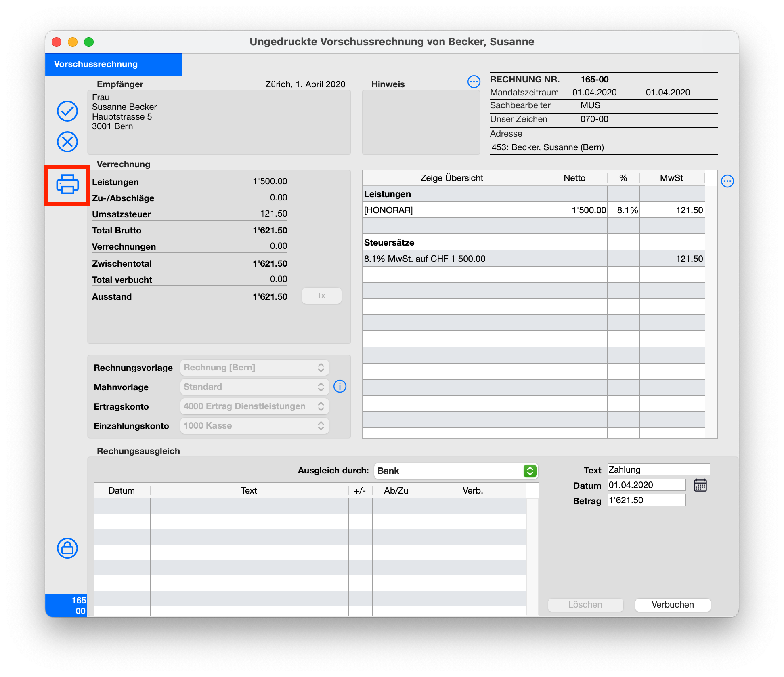Click the % column header
Screen dimensions: 784x677
pos(623,178)
